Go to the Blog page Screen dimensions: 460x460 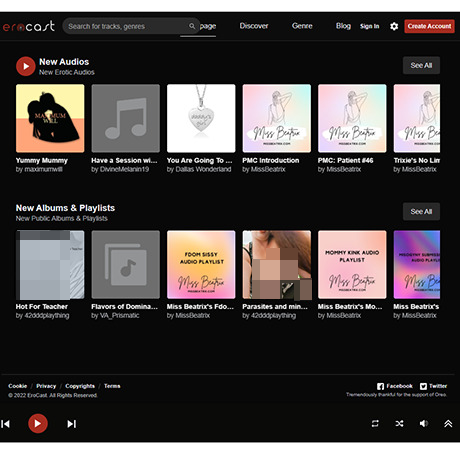pos(343,26)
